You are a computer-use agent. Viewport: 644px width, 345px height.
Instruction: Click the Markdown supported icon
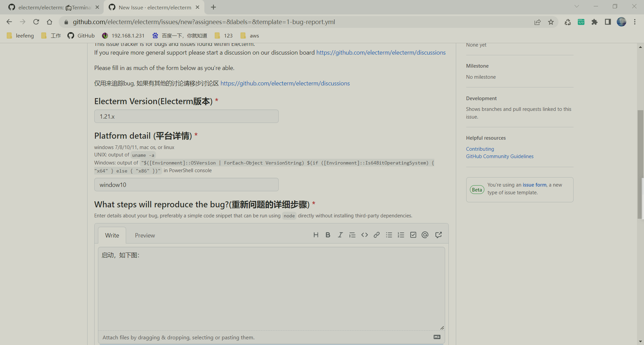[437, 337]
